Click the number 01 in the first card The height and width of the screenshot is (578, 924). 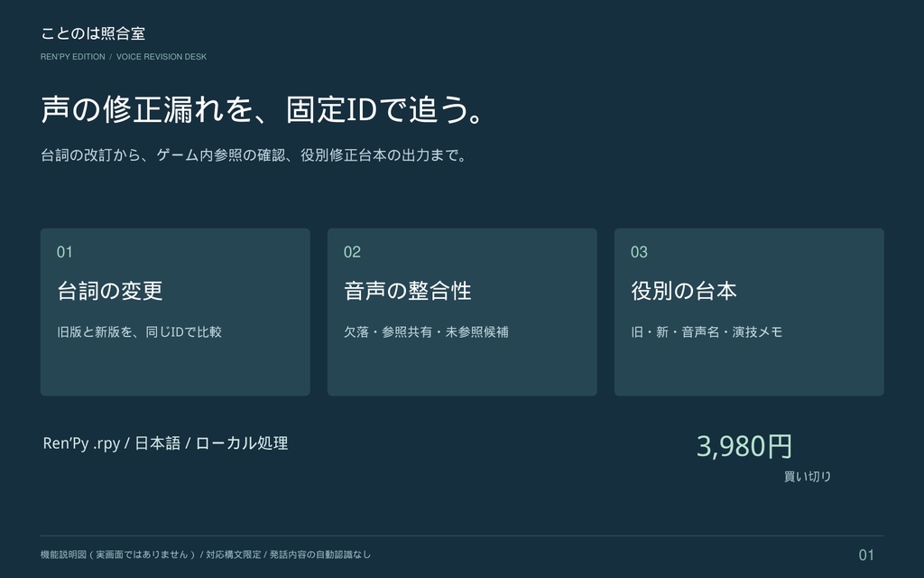(64, 253)
